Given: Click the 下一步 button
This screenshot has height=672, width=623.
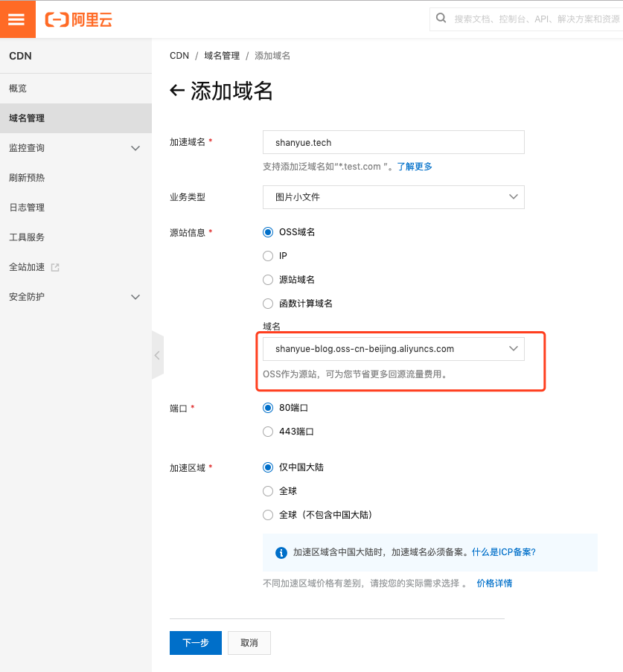Looking at the screenshot, I should pos(195,642).
